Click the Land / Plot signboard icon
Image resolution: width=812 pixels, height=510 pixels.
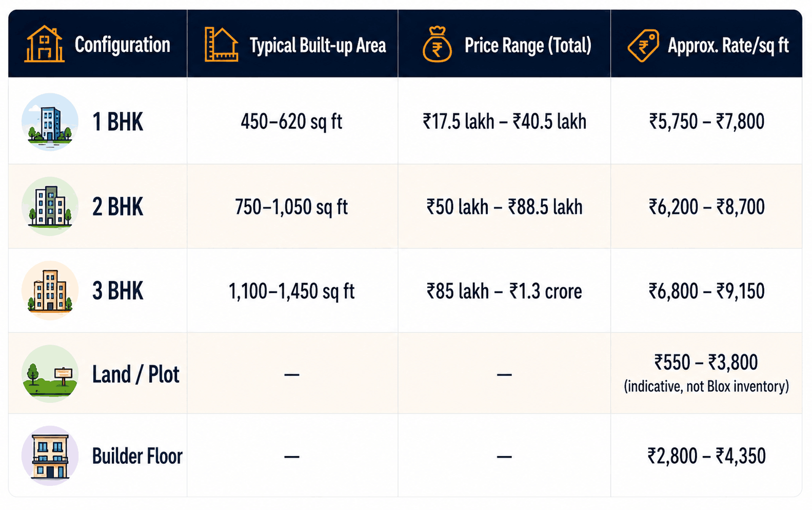tap(50, 374)
